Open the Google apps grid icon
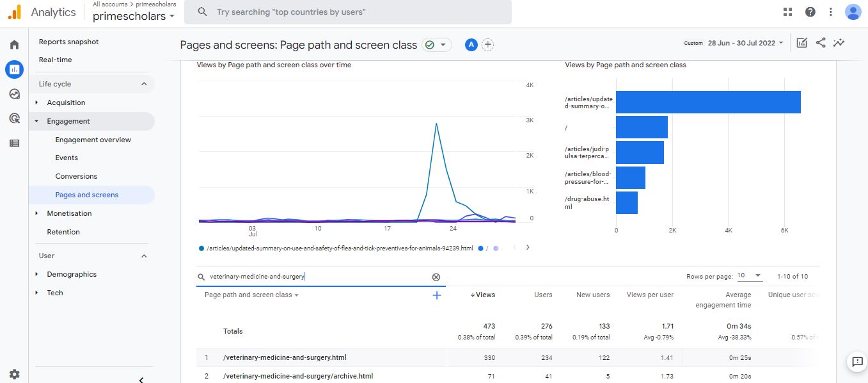Image resolution: width=868 pixels, height=383 pixels. coord(787,12)
